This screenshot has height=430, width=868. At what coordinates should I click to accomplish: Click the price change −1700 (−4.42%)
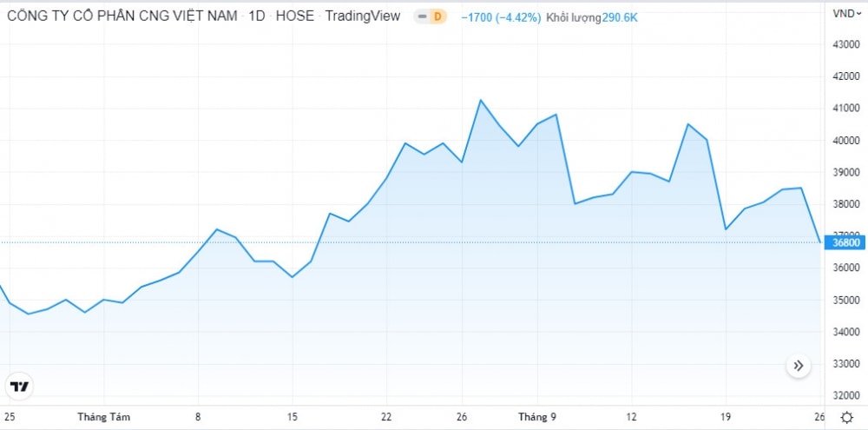pyautogui.click(x=501, y=17)
